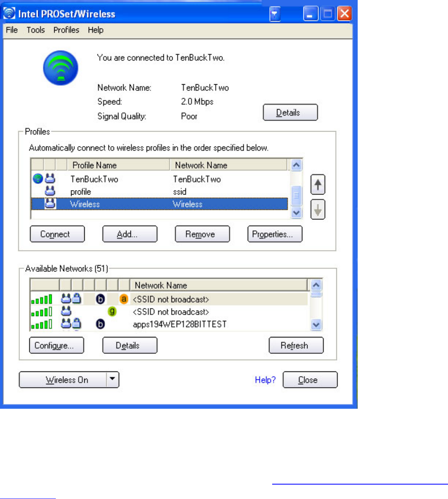Click the Intel PROSet/Wireless title bar icon
Screen dimensions: 448x499
(x=9, y=14)
